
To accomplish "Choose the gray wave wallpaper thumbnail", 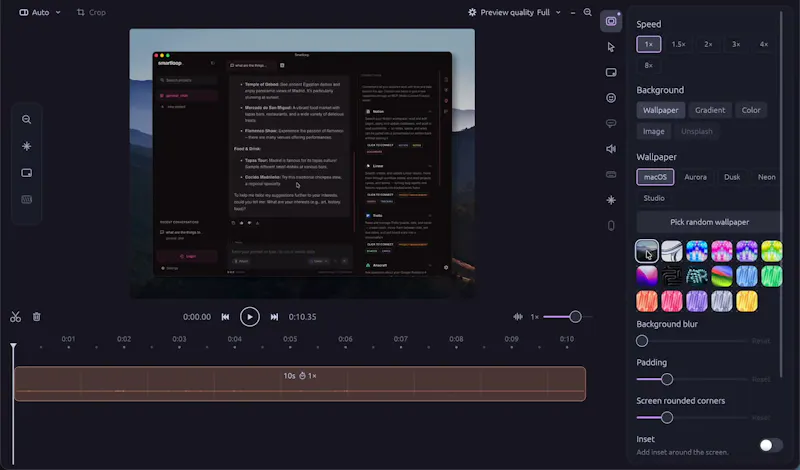I will coord(671,251).
